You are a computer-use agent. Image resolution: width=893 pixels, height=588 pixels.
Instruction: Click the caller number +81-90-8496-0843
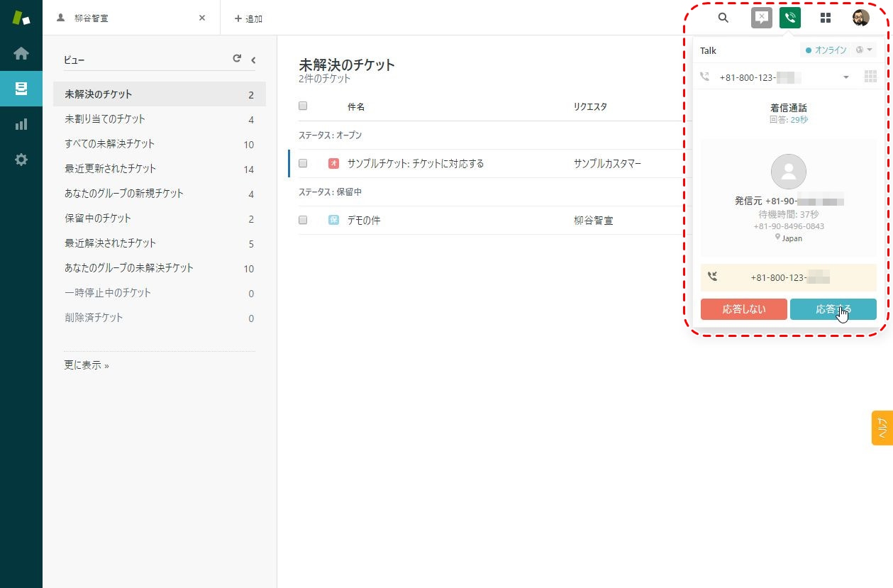789,226
